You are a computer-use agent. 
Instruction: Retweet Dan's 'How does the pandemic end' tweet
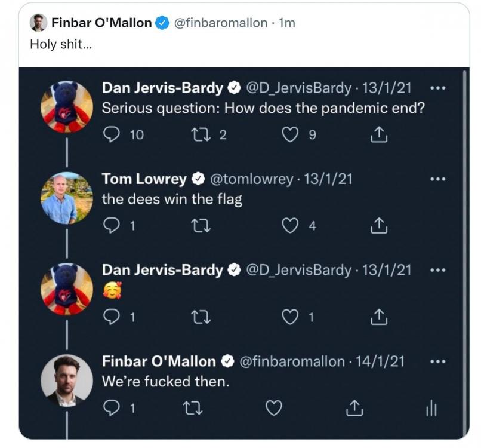198,135
